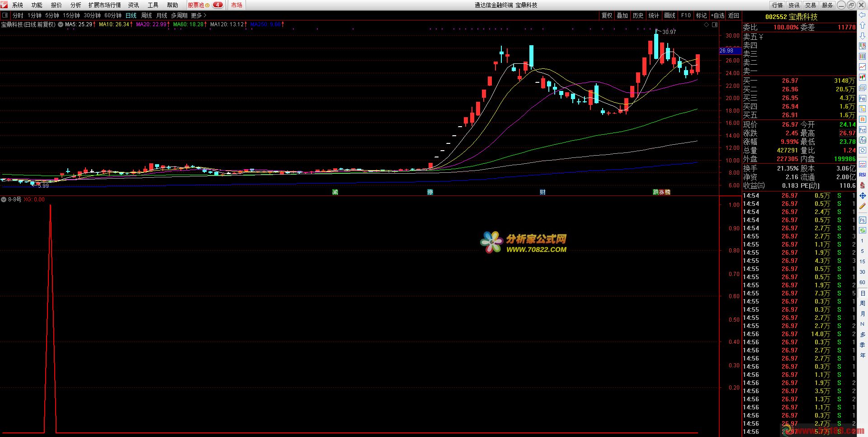868x437 pixels.
Task: Click the red 4 notification badge
Action: pos(217,5)
